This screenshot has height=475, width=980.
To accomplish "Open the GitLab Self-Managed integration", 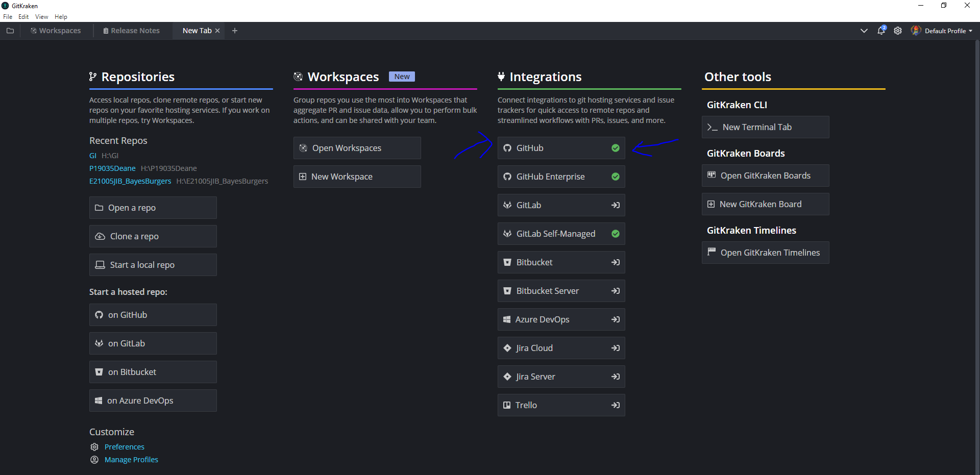I will point(561,234).
